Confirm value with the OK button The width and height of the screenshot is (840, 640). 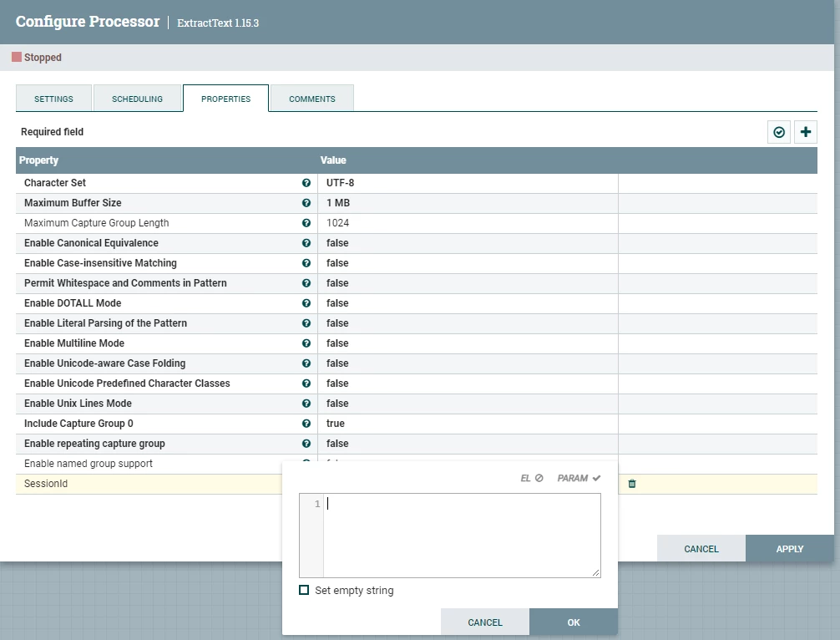tap(573, 622)
